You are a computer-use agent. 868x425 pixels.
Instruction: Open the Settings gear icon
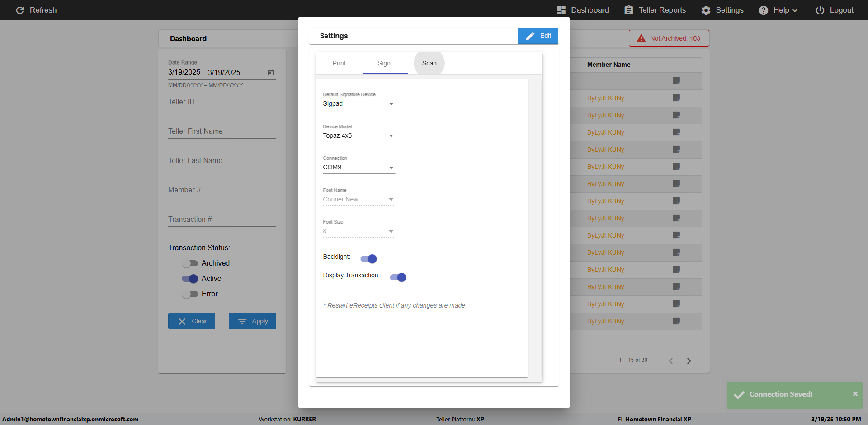(x=706, y=10)
